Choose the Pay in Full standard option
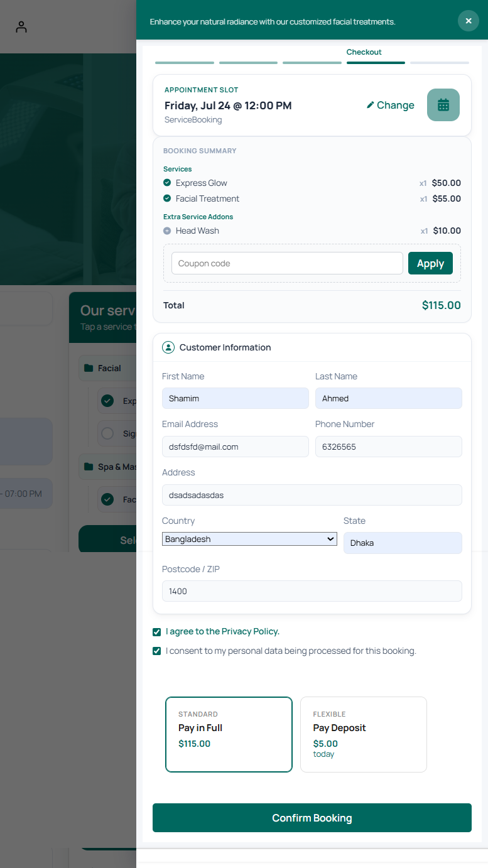This screenshot has height=868, width=488. point(229,734)
